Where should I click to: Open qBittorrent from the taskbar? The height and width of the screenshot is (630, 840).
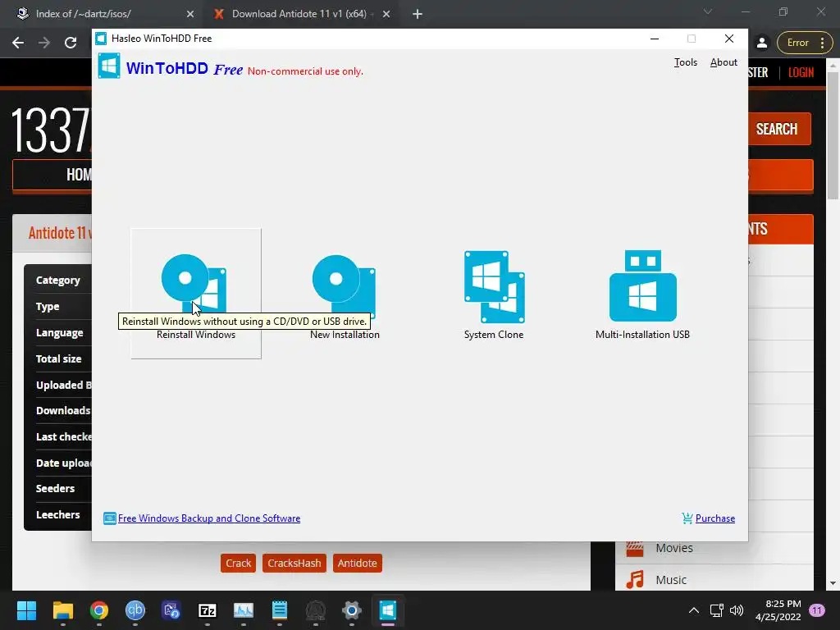coord(135,610)
